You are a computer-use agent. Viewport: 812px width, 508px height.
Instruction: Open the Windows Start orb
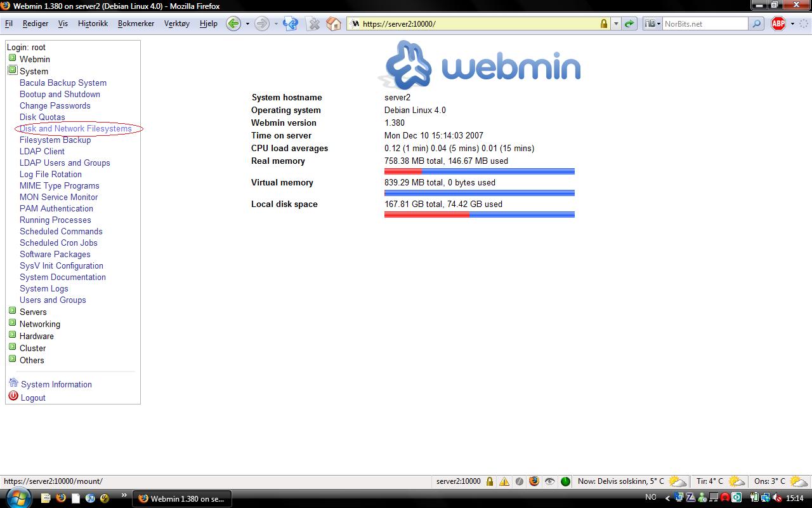18,498
